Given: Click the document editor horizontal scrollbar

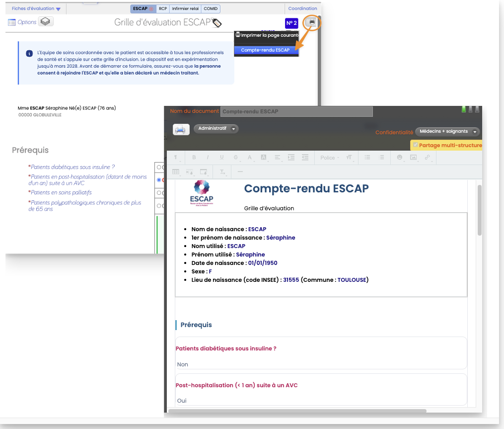Looking at the screenshot, I should 297,411.
